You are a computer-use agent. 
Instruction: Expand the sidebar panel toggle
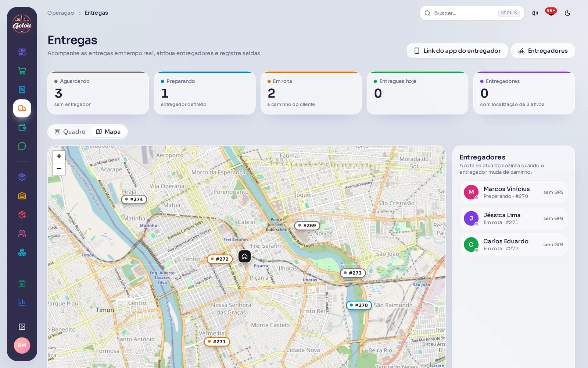pos(22,327)
